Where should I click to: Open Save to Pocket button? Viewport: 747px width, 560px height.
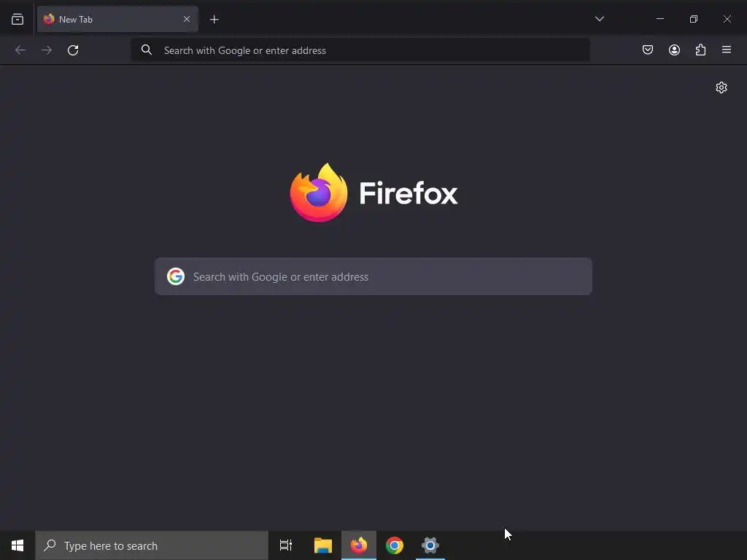pos(648,50)
